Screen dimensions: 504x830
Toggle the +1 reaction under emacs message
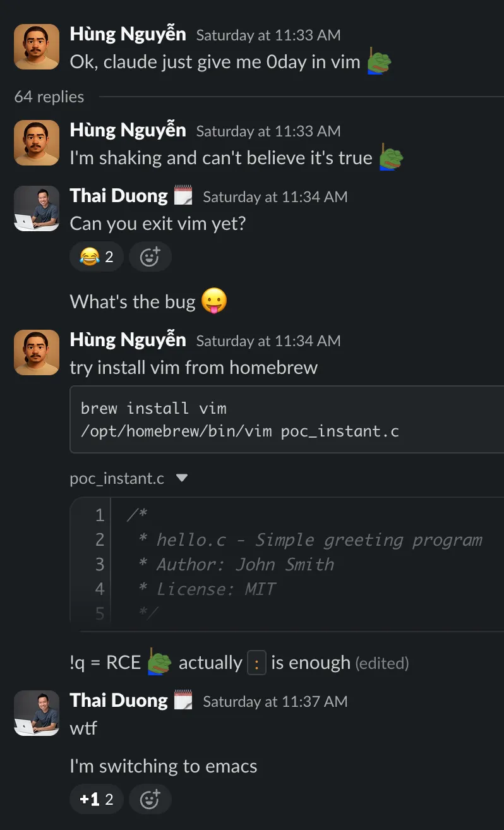(96, 799)
